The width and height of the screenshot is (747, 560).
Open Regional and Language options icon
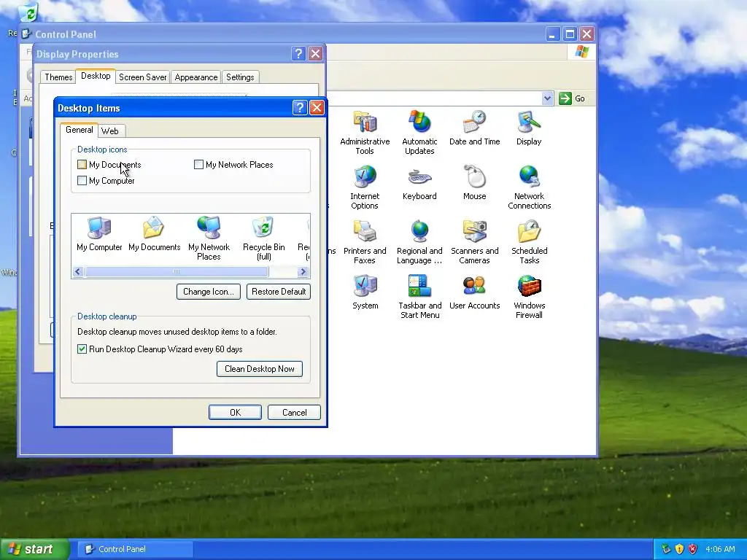tap(419, 242)
